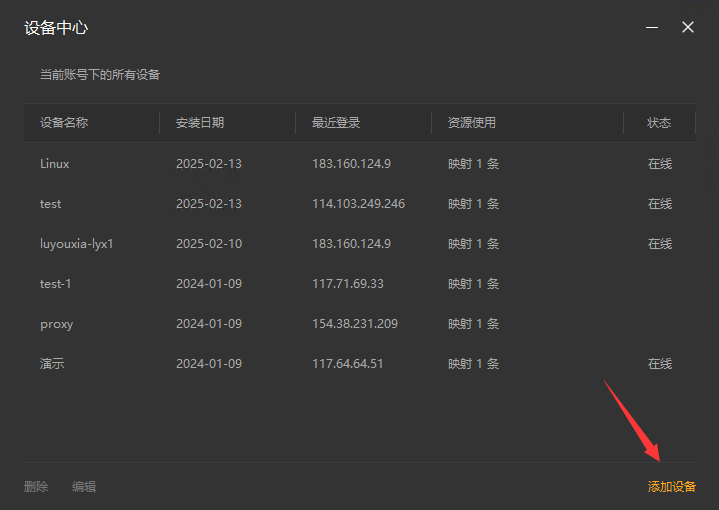
Task: Click the 删除 button
Action: [36, 487]
